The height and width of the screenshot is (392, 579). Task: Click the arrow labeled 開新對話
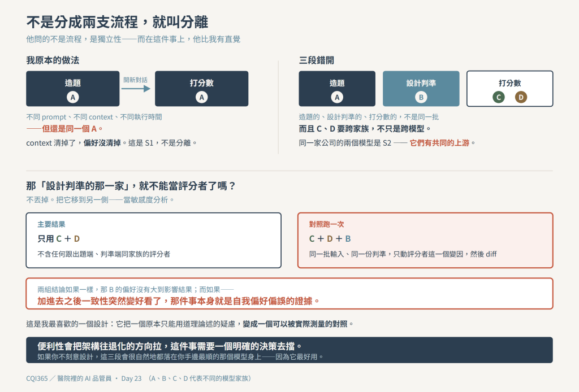(x=136, y=89)
